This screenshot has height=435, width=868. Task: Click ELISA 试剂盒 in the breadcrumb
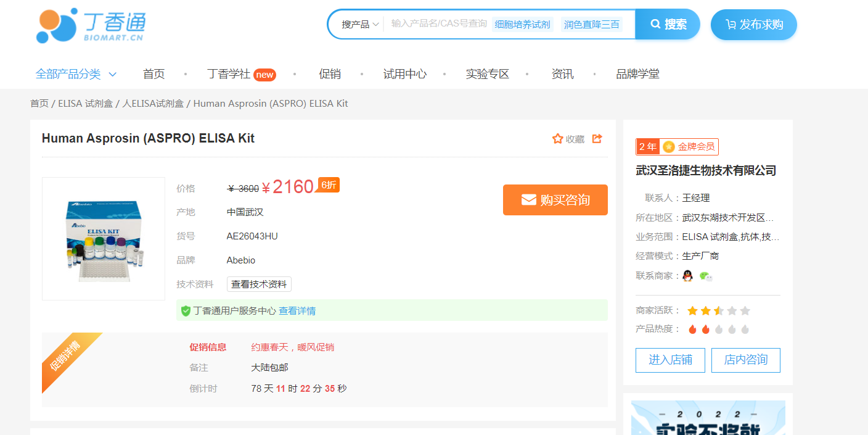86,104
